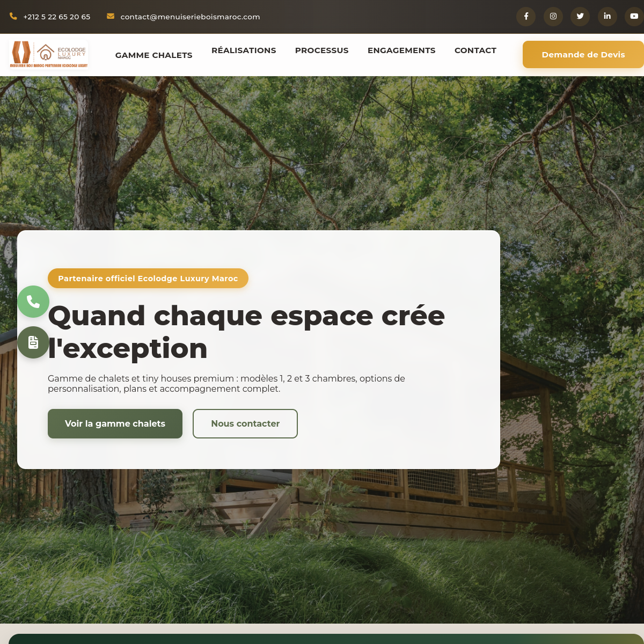
Task: Go to Réalisations menu item
Action: (244, 50)
